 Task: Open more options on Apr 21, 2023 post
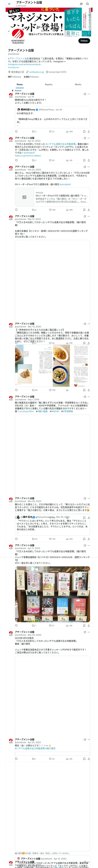[89, 138]
